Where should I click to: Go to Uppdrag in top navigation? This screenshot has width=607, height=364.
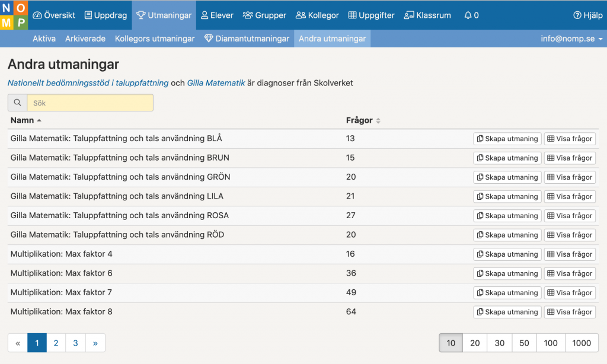click(x=106, y=15)
